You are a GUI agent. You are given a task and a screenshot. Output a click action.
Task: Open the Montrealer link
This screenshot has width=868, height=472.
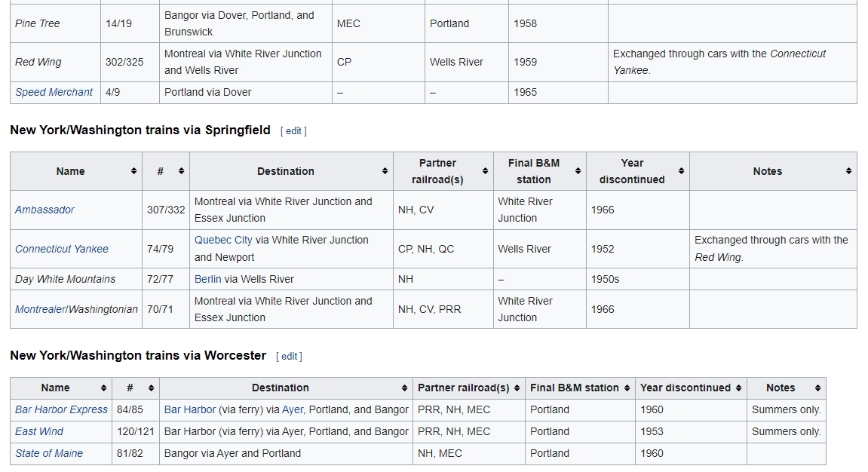tap(41, 309)
